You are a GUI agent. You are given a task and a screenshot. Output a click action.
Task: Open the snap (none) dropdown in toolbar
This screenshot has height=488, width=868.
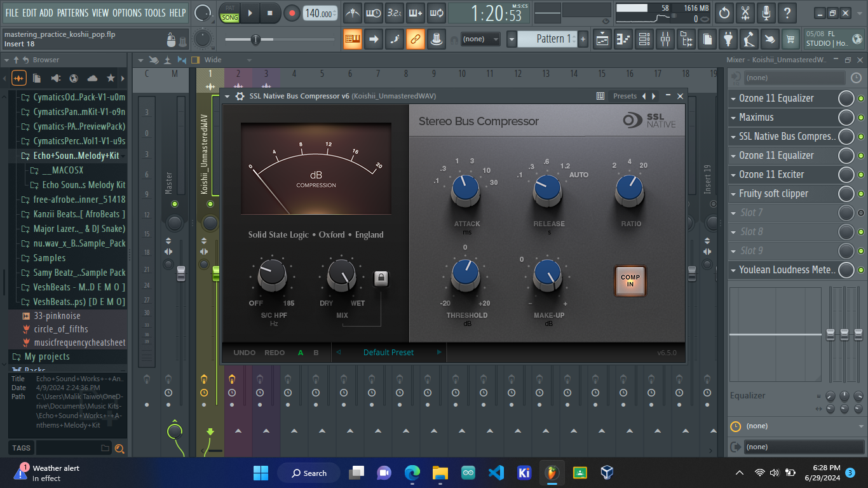pos(480,39)
